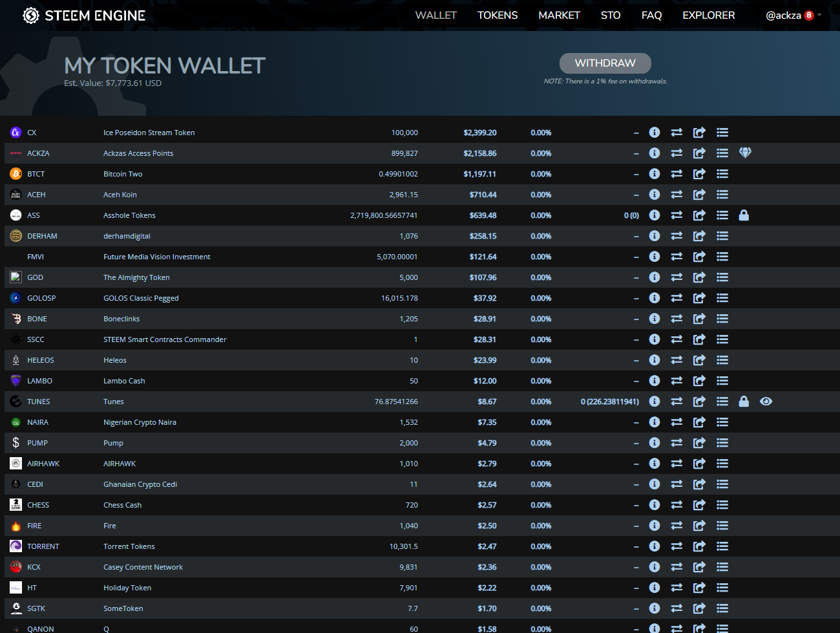
Task: Click the 'STEEM Smart Contracts Commander' name
Action: 165,339
